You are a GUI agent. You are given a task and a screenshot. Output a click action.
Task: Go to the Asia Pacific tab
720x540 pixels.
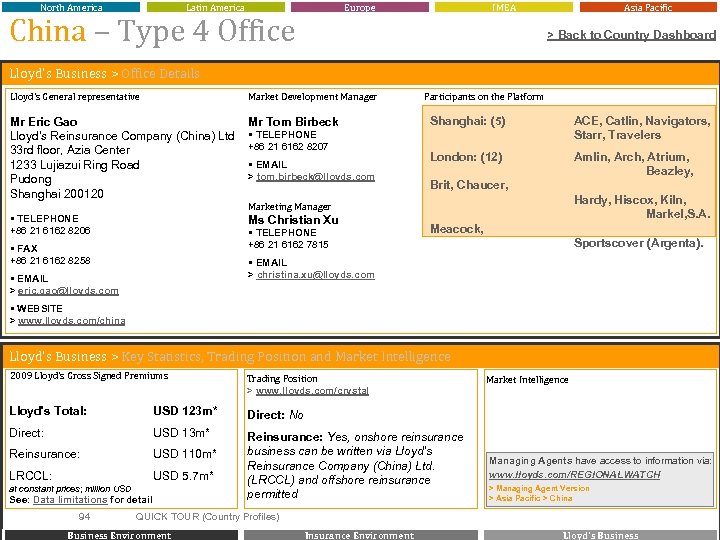[x=648, y=7]
